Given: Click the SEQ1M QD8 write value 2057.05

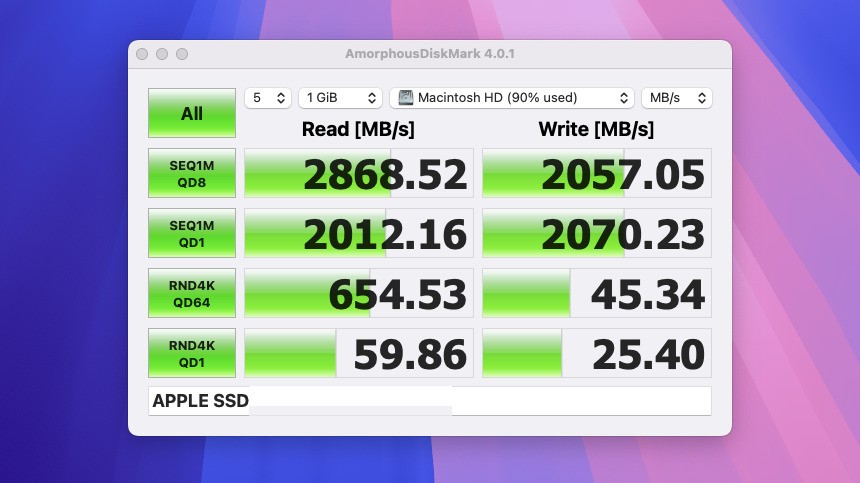Looking at the screenshot, I should [597, 173].
